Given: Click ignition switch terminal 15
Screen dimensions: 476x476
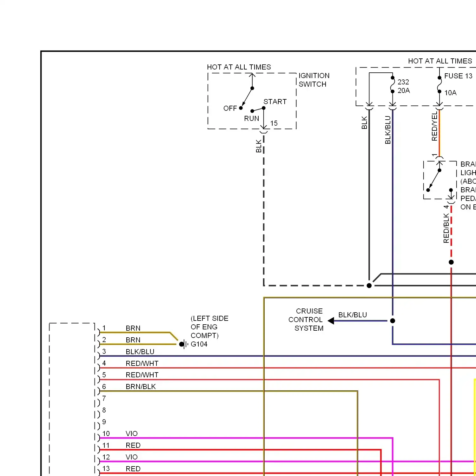Looking at the screenshot, I should pyautogui.click(x=274, y=123).
